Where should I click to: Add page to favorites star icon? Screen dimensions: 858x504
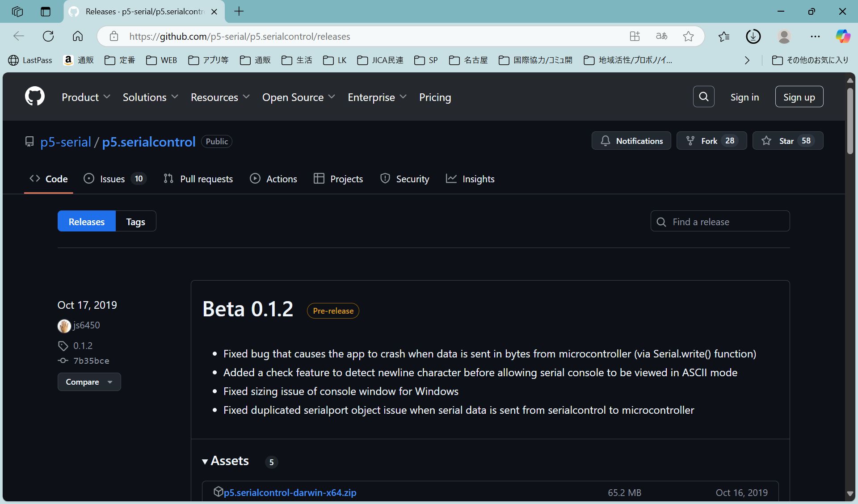(688, 36)
